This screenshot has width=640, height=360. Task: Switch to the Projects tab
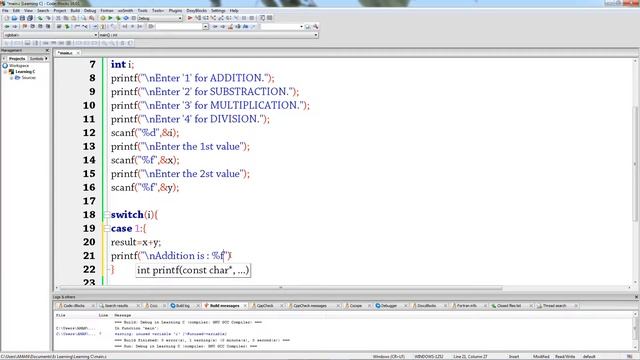tap(17, 59)
